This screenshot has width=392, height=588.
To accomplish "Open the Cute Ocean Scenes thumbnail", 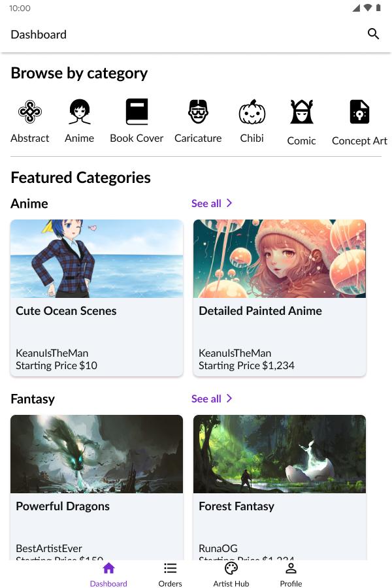I will tap(97, 259).
